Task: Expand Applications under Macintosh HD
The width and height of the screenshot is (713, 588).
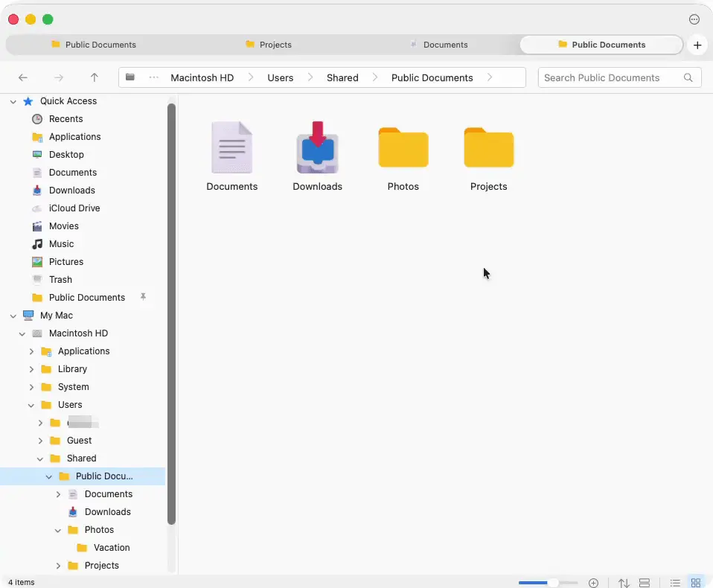Action: pos(31,351)
